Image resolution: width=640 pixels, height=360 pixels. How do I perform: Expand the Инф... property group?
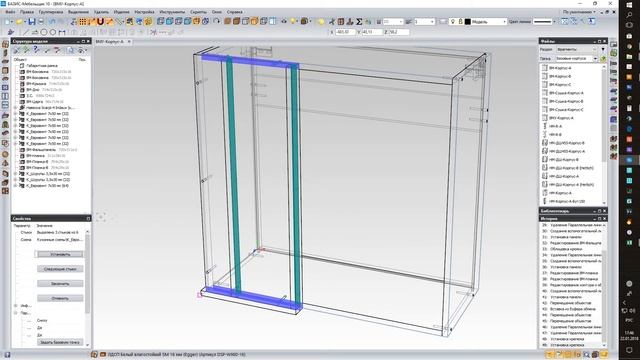tap(16, 306)
